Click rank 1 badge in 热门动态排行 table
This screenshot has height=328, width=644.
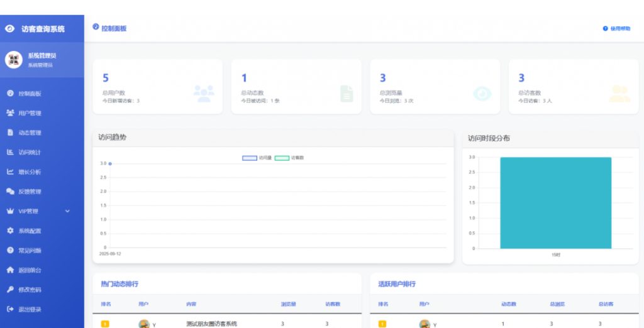(x=105, y=324)
